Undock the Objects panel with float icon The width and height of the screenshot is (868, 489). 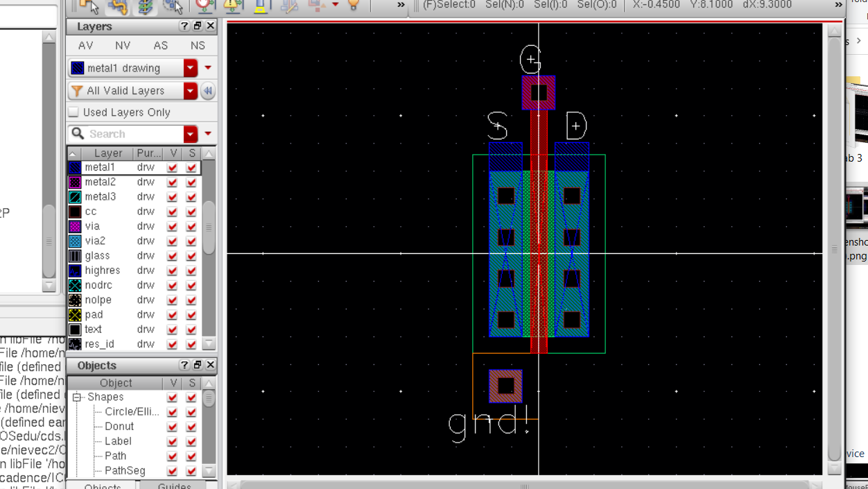coord(198,365)
